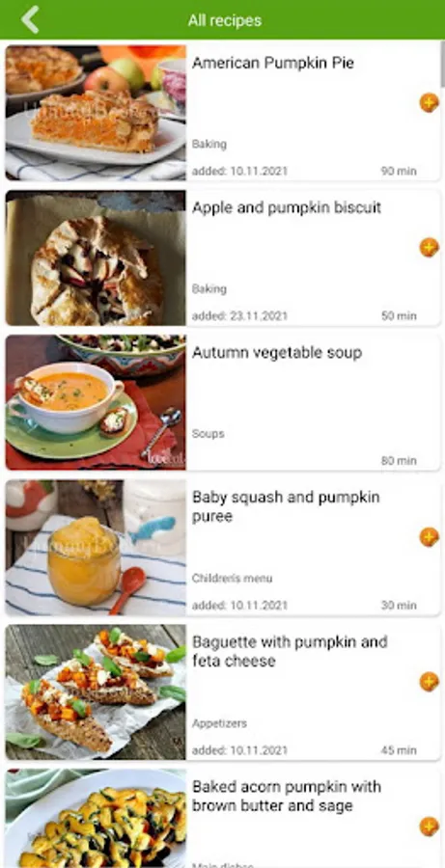
Task: Tap the puree jar photo thumbnail
Action: click(x=96, y=548)
